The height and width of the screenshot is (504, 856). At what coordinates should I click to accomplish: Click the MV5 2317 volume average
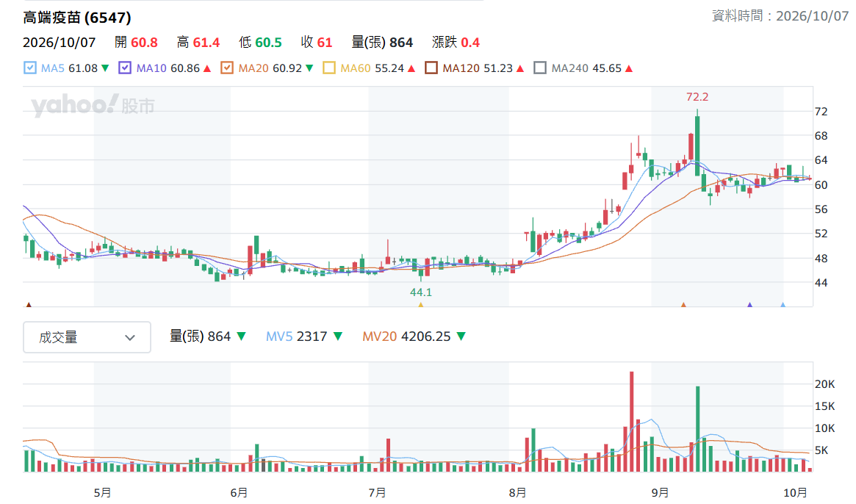pyautogui.click(x=296, y=336)
